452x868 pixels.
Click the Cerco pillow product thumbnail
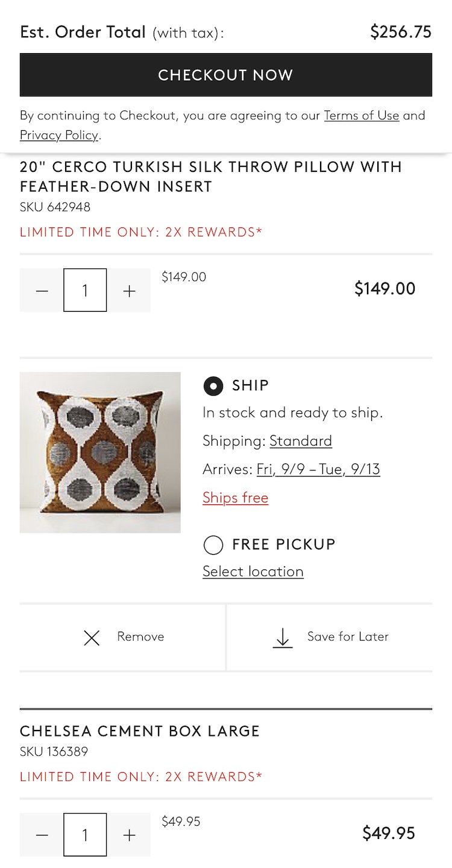[100, 452]
